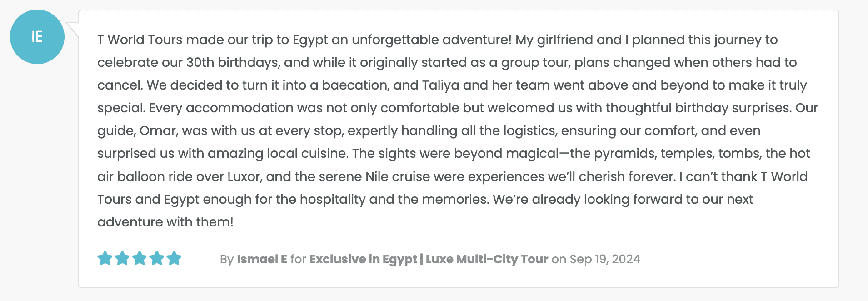The height and width of the screenshot is (301, 868).
Task: Open reviewer Ismael E's profile name
Action: (262, 259)
